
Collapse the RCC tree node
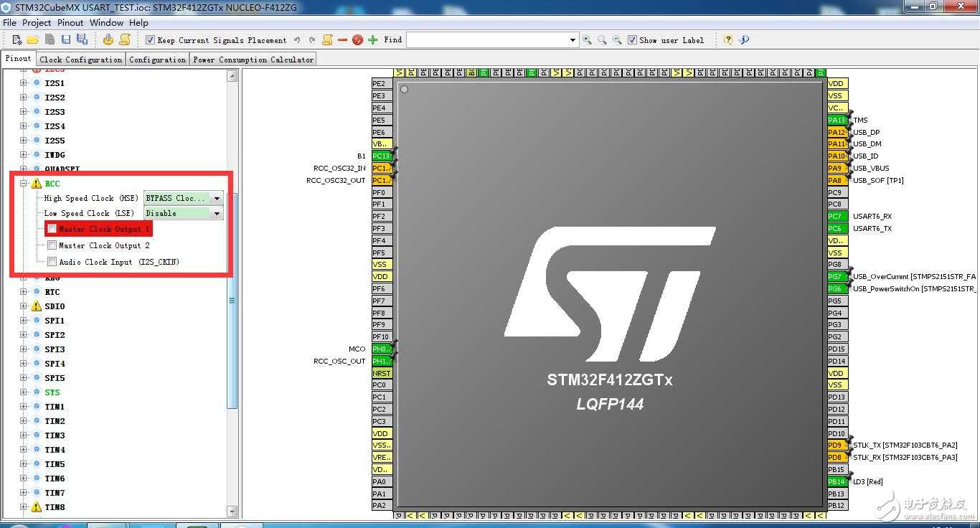click(23, 184)
